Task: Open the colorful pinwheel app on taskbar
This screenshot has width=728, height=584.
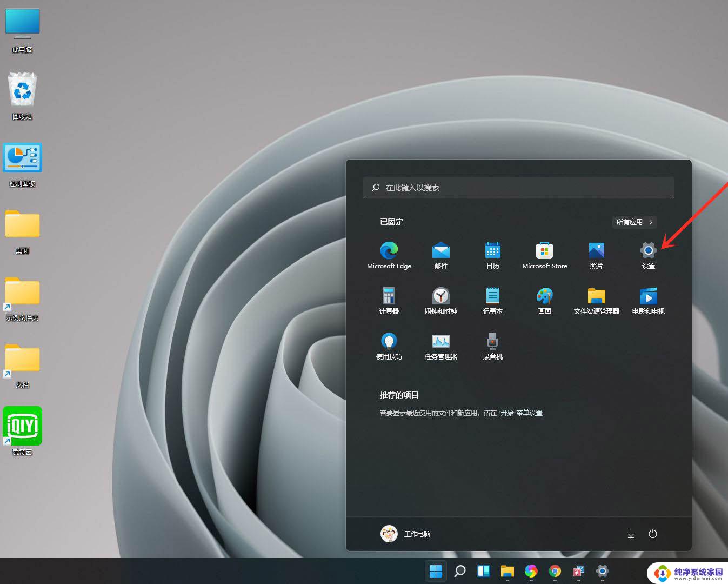Action: coord(531,571)
